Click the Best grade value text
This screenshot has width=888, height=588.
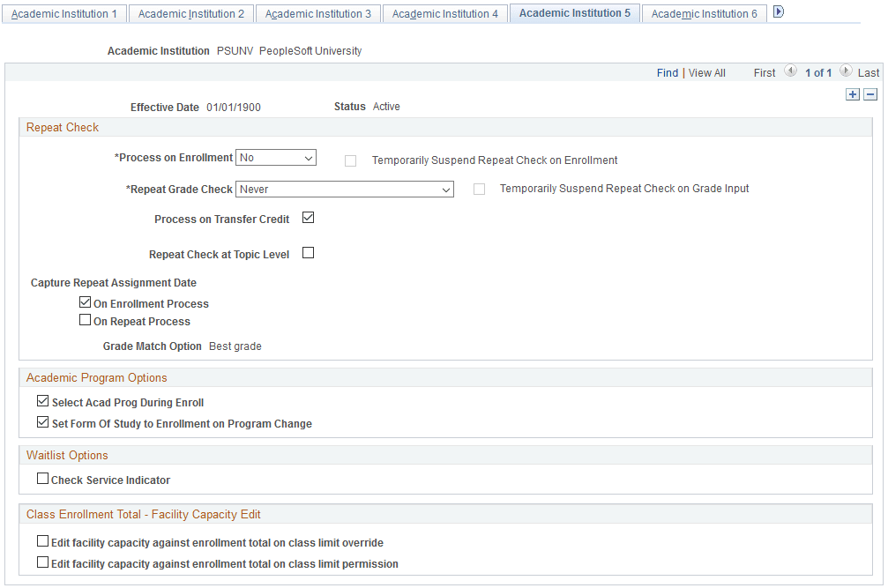point(235,346)
